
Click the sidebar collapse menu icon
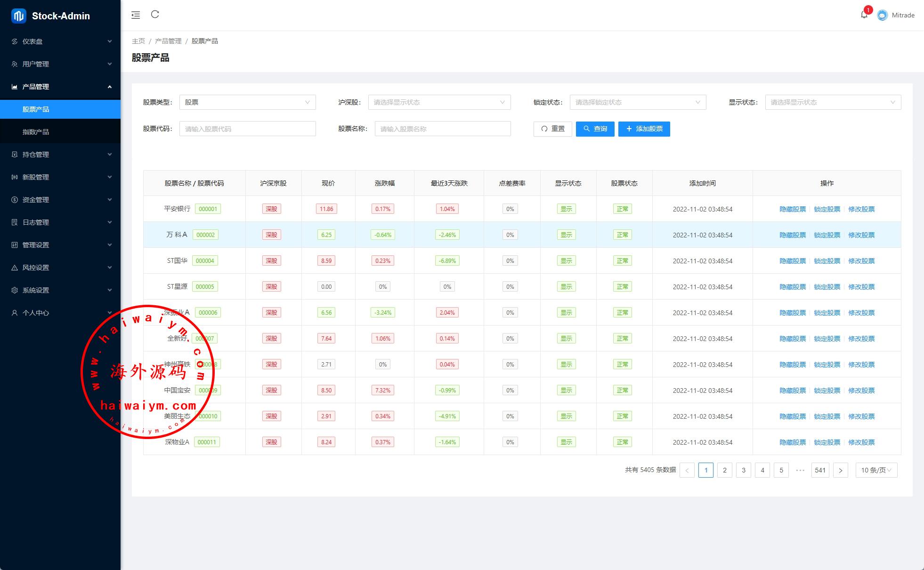(x=136, y=15)
